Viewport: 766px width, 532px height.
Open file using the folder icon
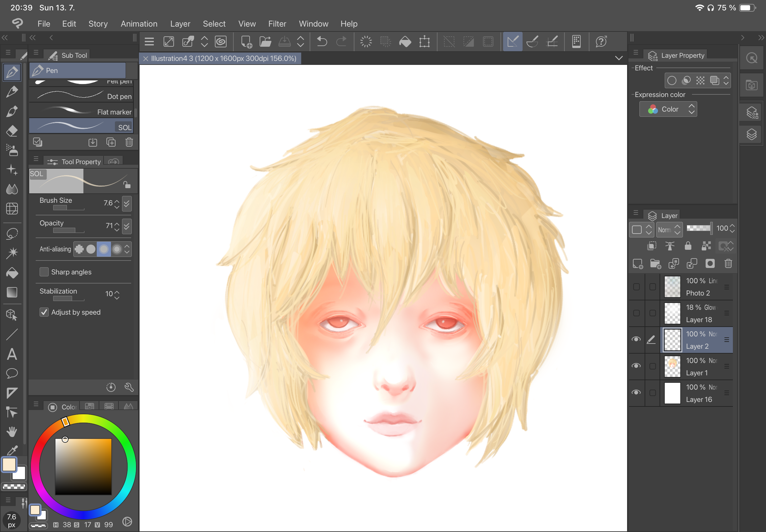[x=265, y=42]
